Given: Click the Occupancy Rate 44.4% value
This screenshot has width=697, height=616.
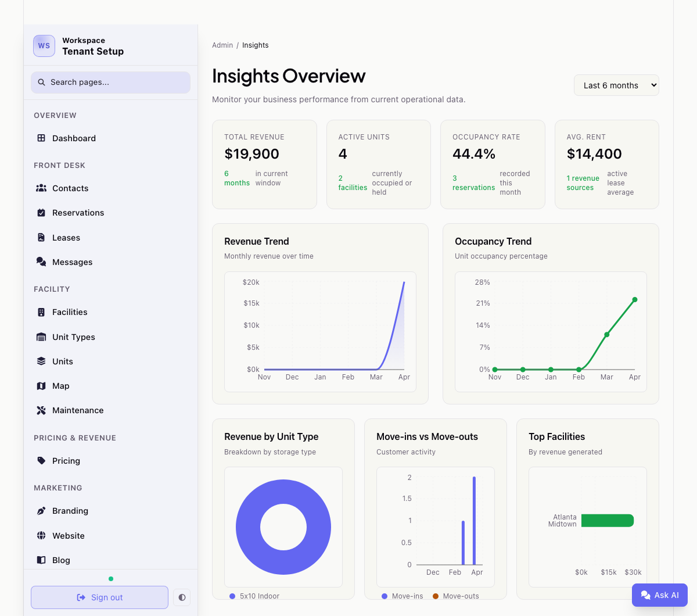Looking at the screenshot, I should coord(474,154).
